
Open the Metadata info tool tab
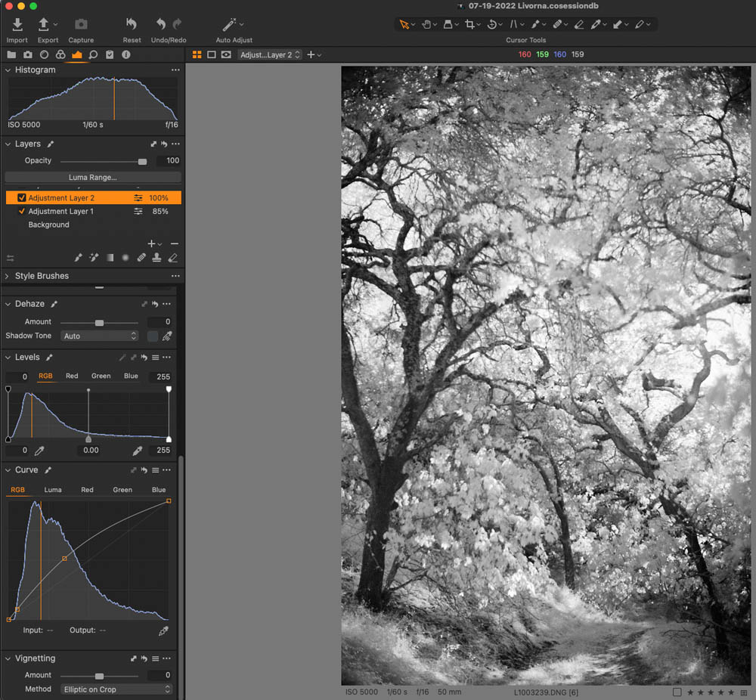(125, 54)
